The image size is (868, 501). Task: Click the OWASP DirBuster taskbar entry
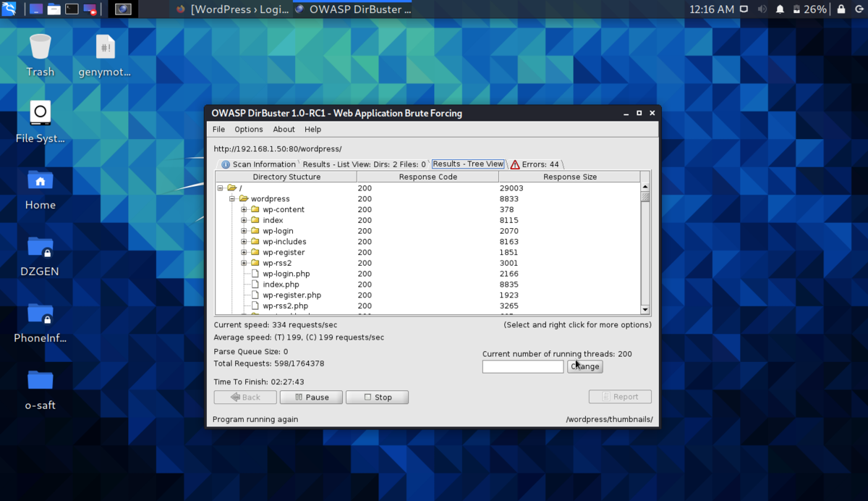(352, 9)
